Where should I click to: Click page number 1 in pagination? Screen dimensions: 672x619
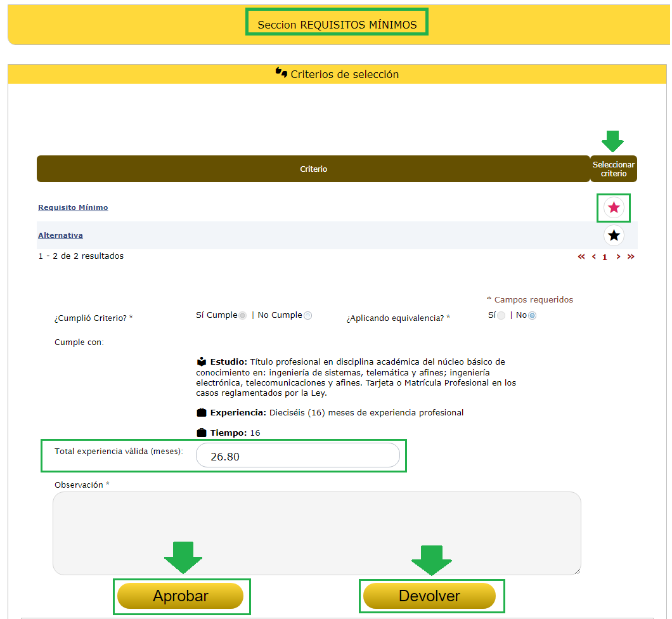coord(605,257)
